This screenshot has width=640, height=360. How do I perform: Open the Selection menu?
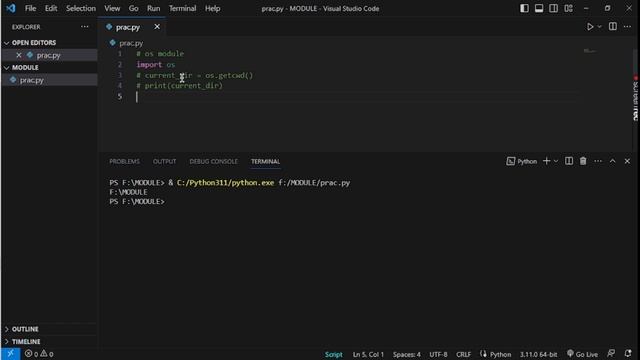[81, 8]
